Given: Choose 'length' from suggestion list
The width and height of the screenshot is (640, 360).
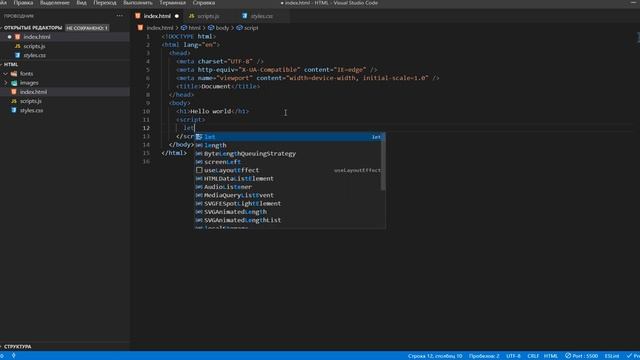Looking at the screenshot, I should [x=289, y=145].
